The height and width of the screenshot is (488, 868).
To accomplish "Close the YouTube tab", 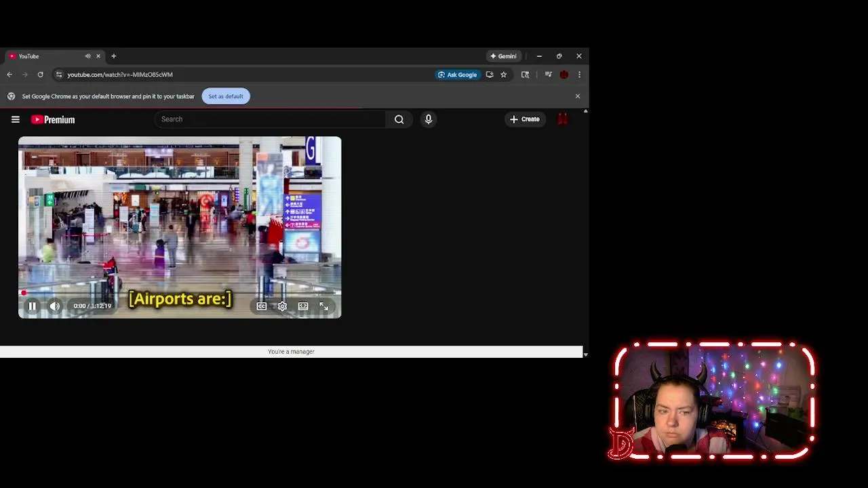I will tap(98, 56).
